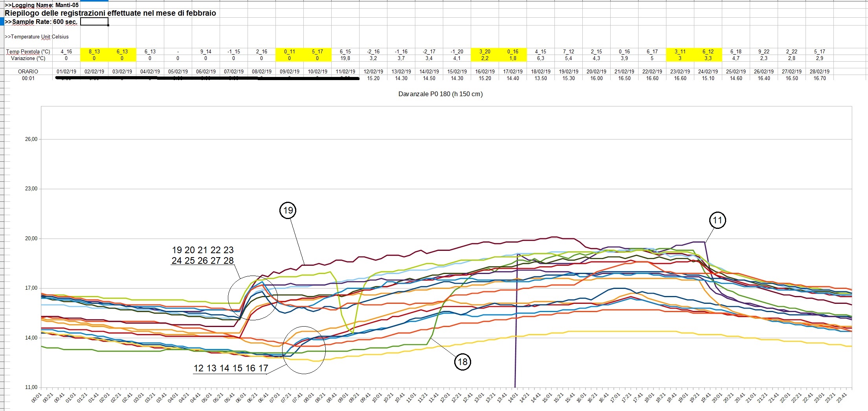Click the date cell 11/02/19
The image size is (868, 411).
[345, 71]
